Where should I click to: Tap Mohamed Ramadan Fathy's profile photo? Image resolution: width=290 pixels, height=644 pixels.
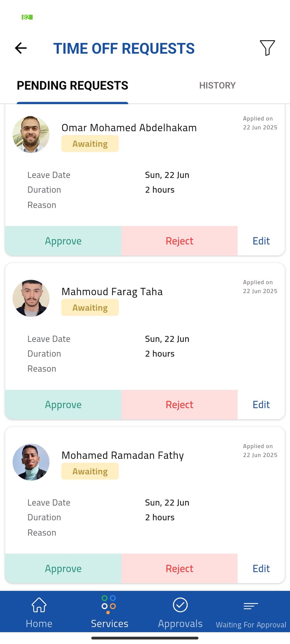point(31,462)
